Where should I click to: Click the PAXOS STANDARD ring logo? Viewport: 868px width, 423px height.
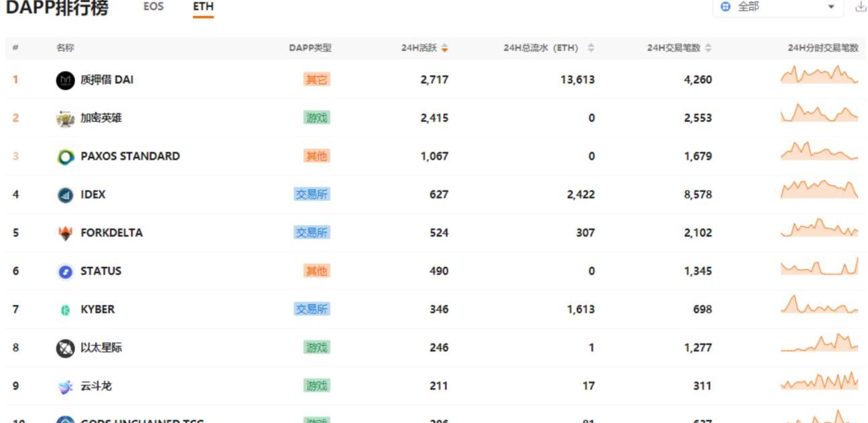65,157
